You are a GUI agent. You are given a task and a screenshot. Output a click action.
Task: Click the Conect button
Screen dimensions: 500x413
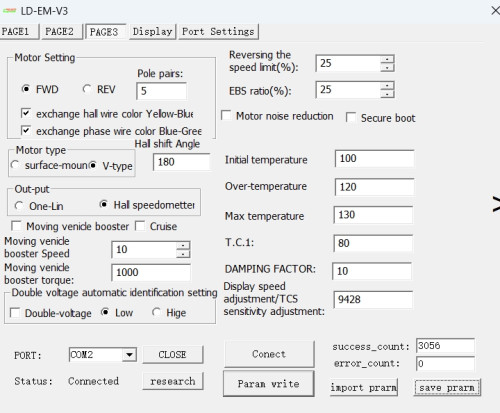click(269, 354)
